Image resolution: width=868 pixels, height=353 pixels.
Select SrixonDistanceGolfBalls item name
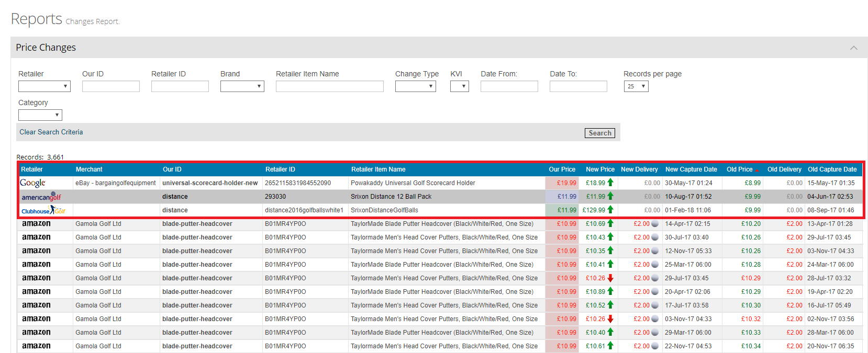click(x=384, y=210)
